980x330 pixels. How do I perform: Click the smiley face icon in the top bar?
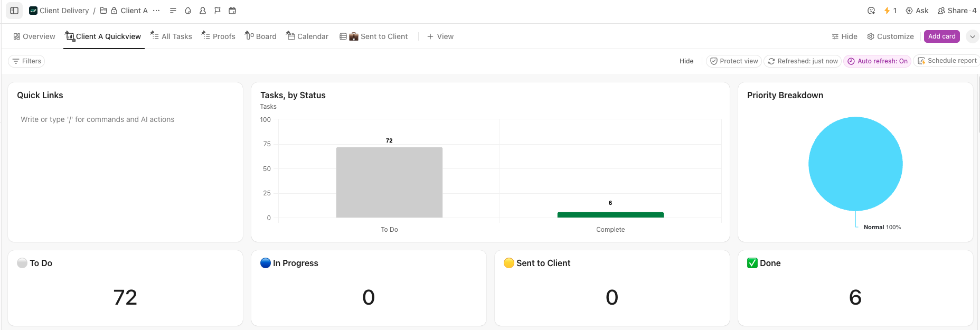click(x=871, y=11)
